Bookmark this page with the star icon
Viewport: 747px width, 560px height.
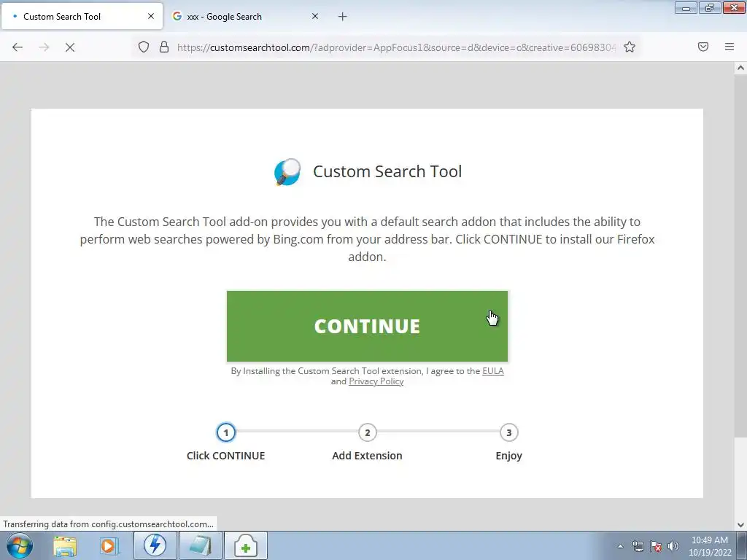click(x=630, y=47)
